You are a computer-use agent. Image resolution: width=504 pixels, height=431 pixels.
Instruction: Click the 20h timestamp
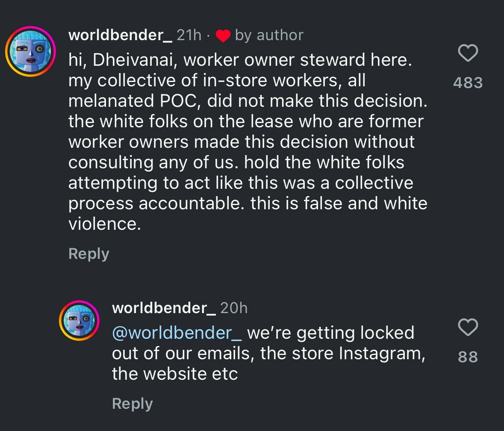click(234, 308)
